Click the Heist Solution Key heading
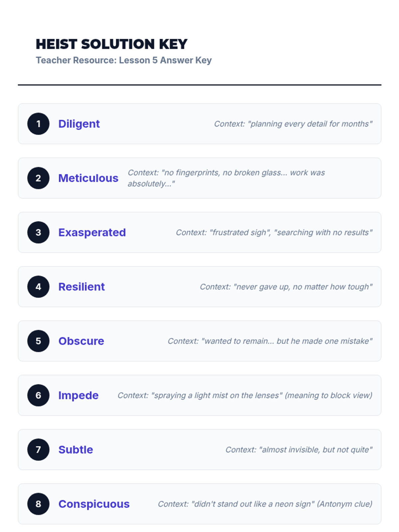 pyautogui.click(x=112, y=44)
